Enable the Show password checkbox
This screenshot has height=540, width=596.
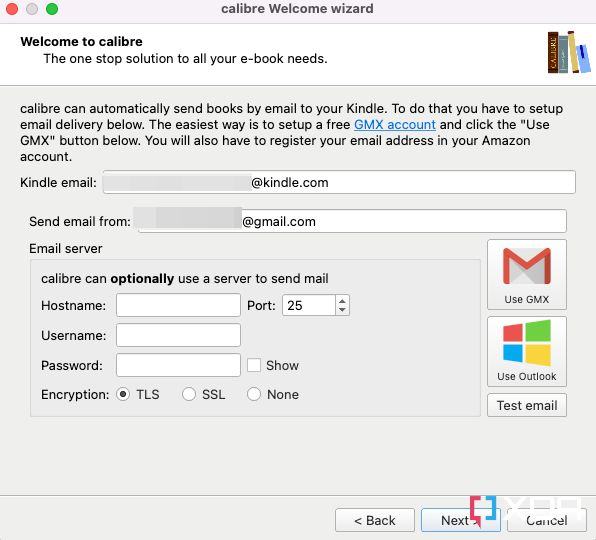point(254,365)
